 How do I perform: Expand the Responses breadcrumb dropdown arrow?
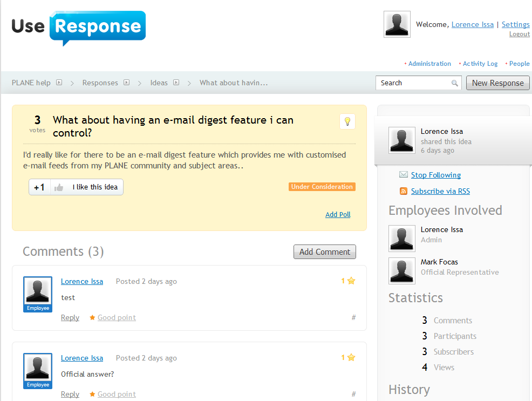tap(127, 83)
